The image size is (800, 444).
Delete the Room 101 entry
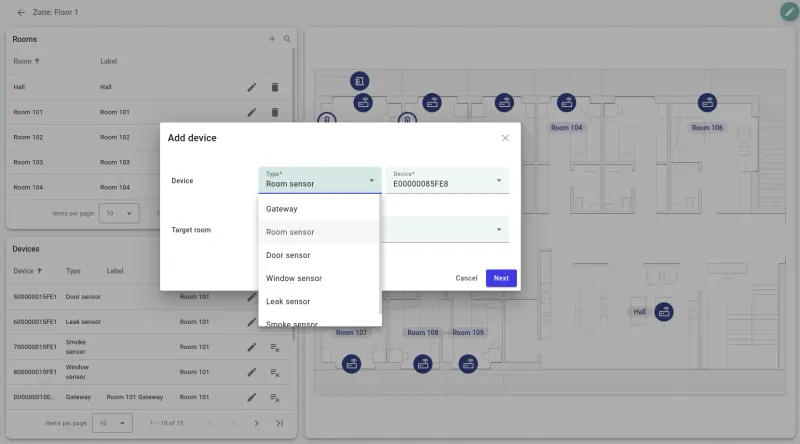click(275, 112)
